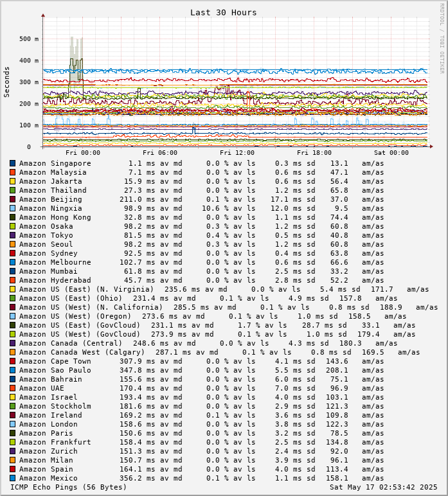The width and height of the screenshot is (448, 496).
Task: Click the 'Amazon Sao Paulo' legend label
Action: [x=55, y=370]
